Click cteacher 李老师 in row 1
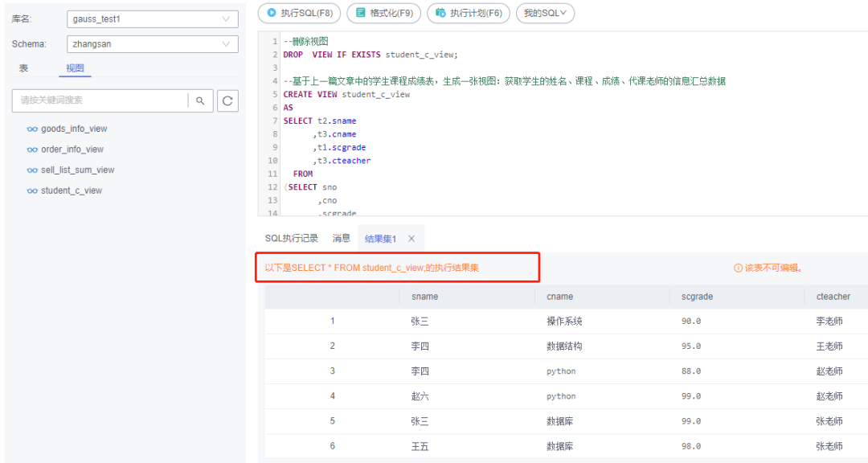The height and width of the screenshot is (463, 868). (x=829, y=322)
